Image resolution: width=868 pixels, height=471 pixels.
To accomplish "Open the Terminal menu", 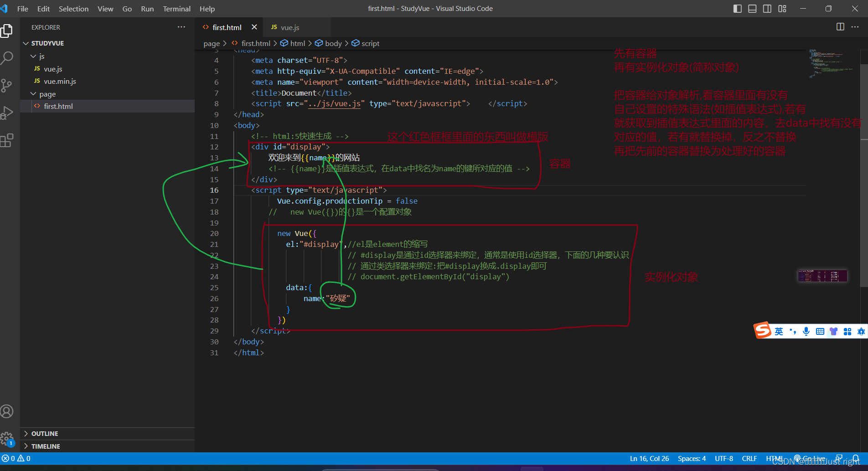I will 177,9.
